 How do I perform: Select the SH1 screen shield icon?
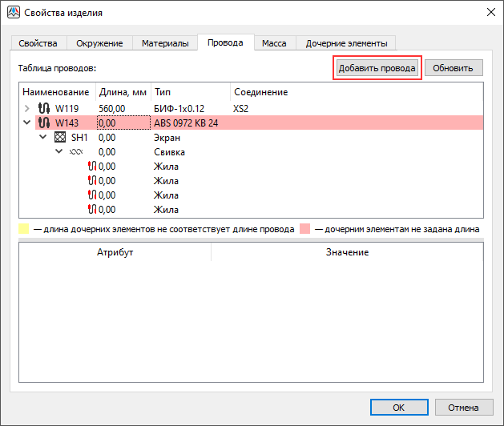point(59,137)
